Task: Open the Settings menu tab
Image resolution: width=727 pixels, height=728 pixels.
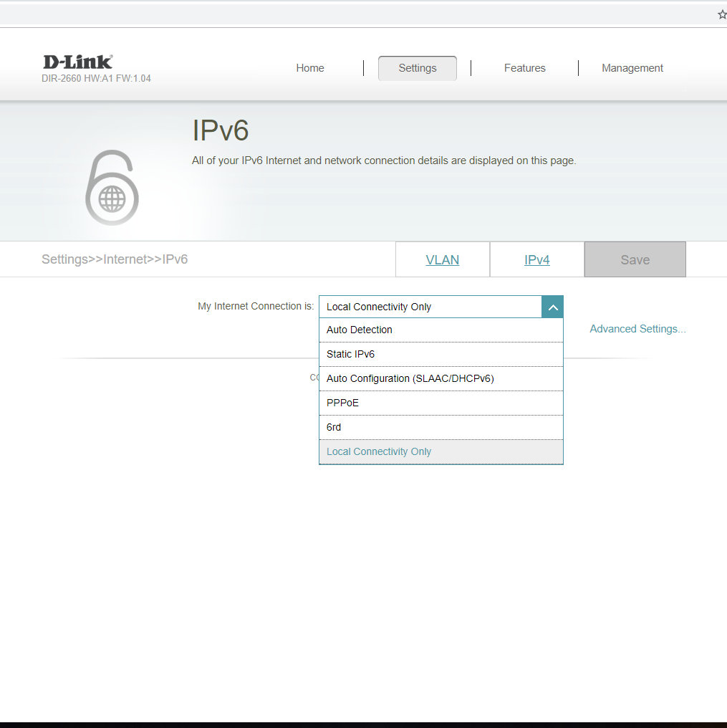Action: 417,68
